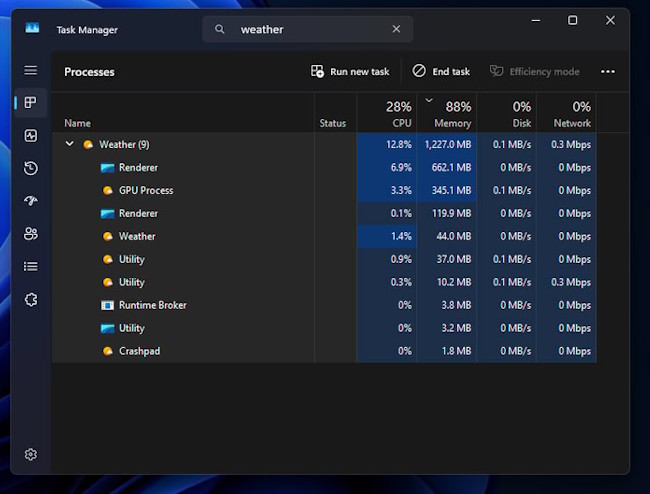
Task: Select the Utility row using 10.2 MB
Action: [x=324, y=282]
